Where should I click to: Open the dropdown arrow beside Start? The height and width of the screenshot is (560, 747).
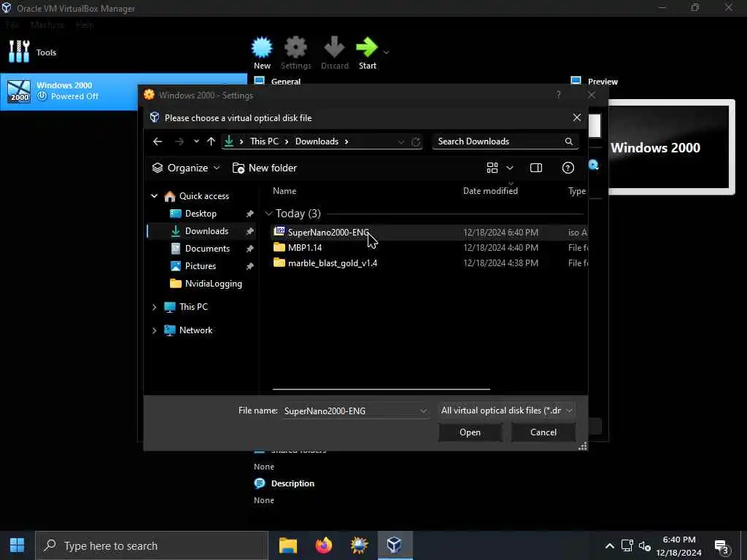coord(387,52)
